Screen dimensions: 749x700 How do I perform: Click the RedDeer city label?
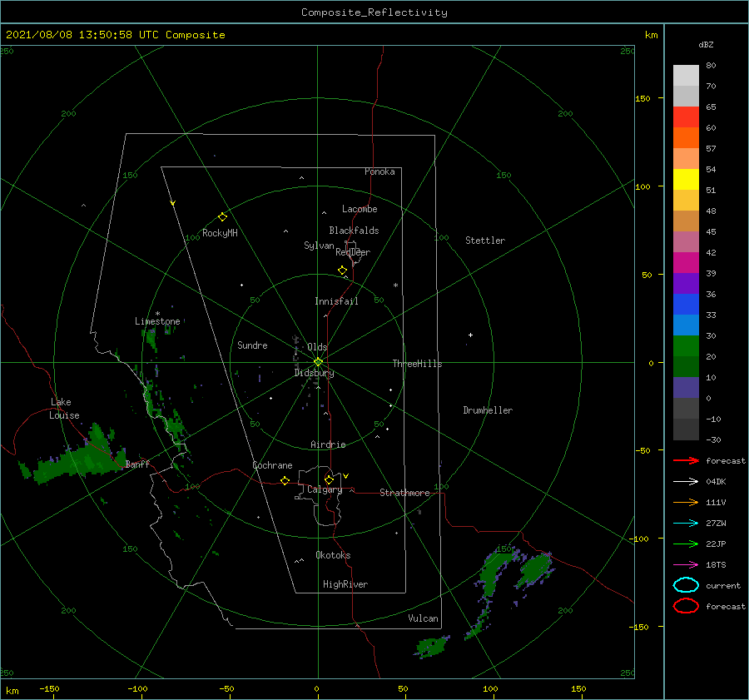353,252
